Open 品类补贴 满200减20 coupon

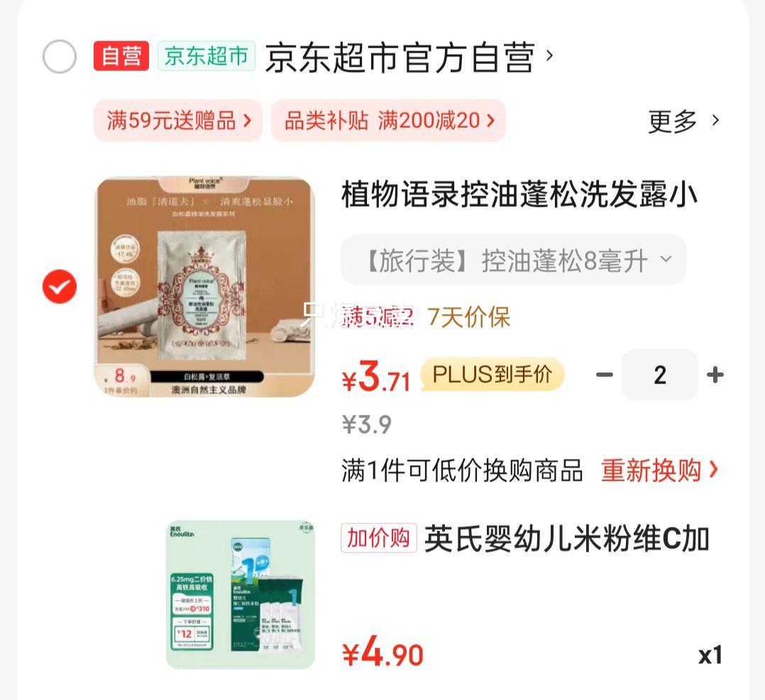click(388, 120)
